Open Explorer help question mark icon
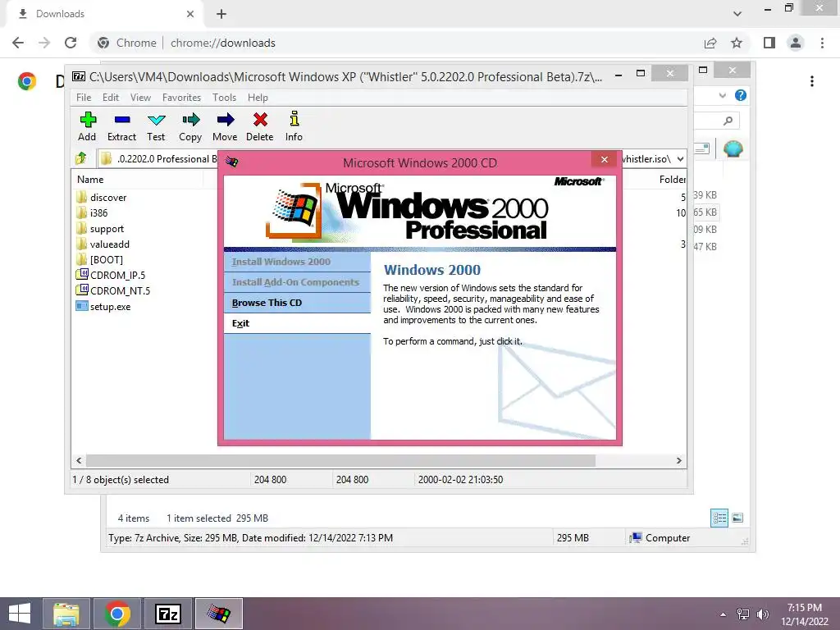 (741, 95)
